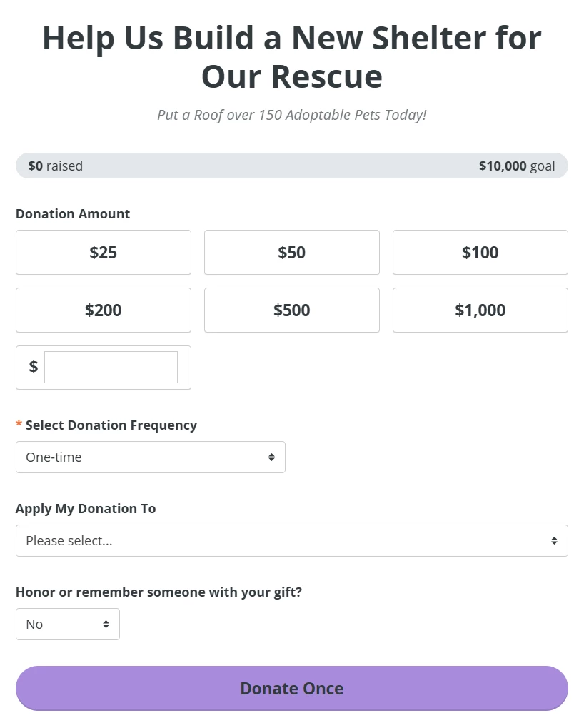Click the custom donation amount field
This screenshot has height=728, width=584.
111,366
